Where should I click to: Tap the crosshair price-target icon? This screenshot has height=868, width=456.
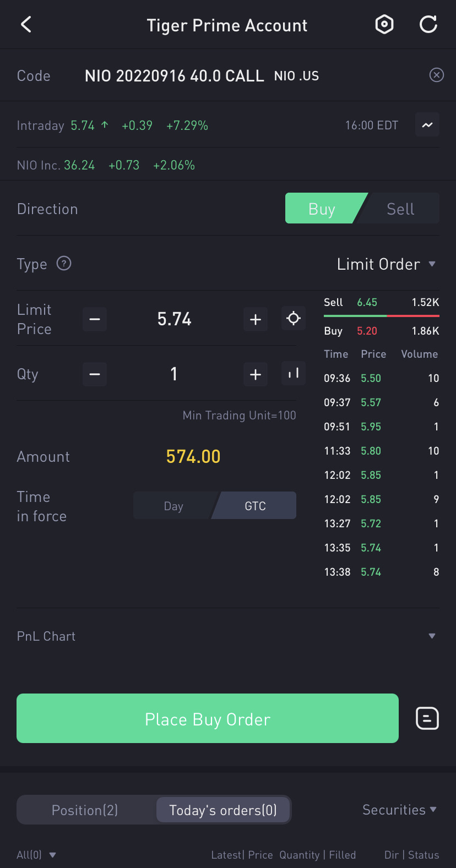[x=294, y=319]
